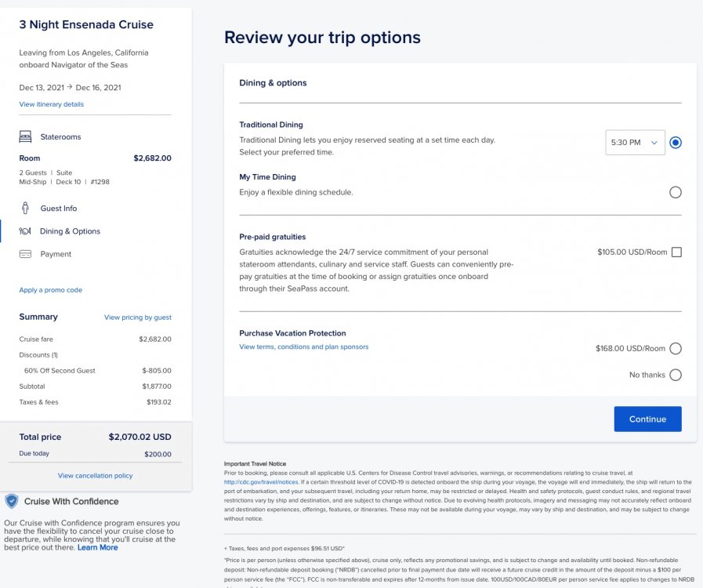Open the 5:30 PM dining time dropdown
Screen dimensions: 703x588
coord(635,143)
